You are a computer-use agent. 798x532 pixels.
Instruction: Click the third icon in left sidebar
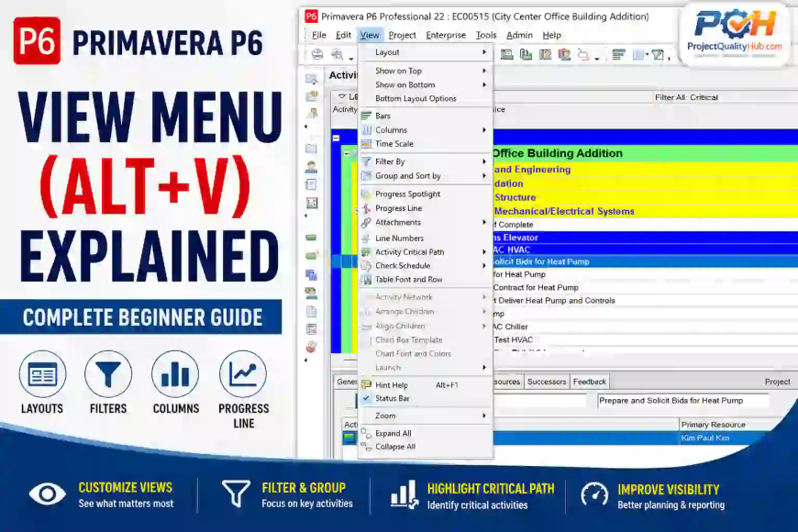pos(312,113)
